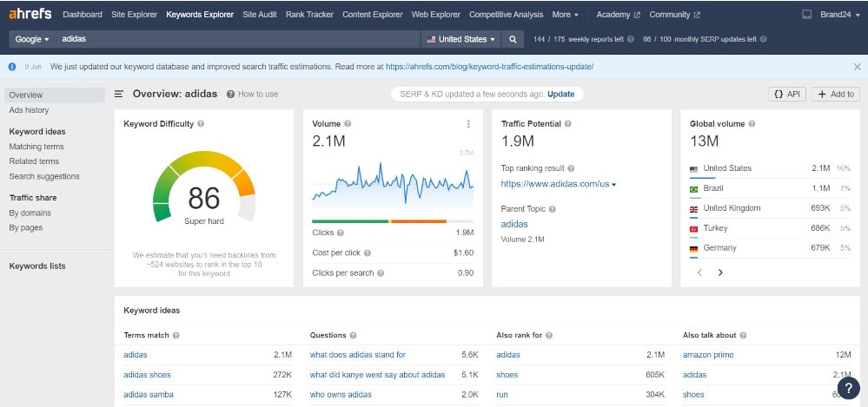Open who owns adidas question
This screenshot has height=407, width=868.
point(341,394)
